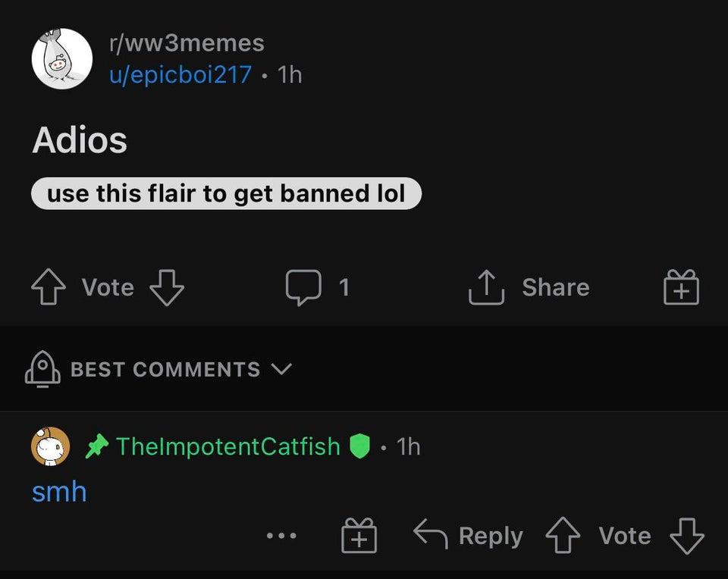This screenshot has width=728, height=579.
Task: Upvote TheImpotentCatfish's comment
Action: point(564,537)
